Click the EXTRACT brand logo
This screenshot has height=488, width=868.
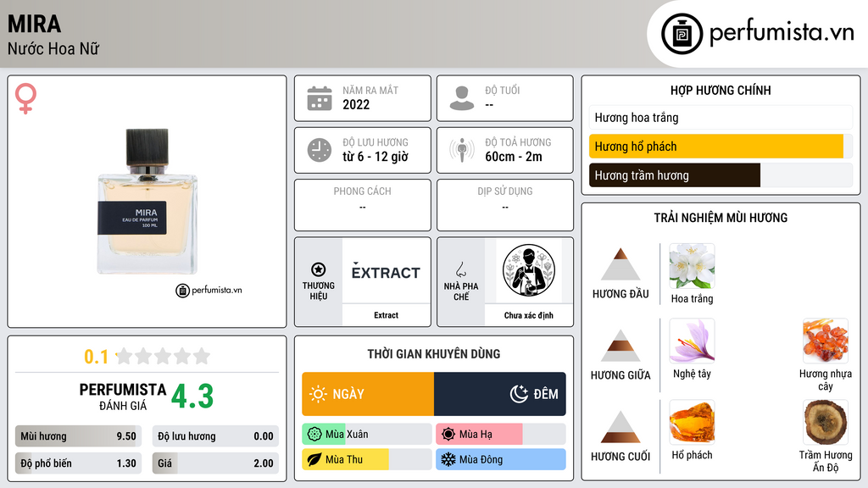(x=386, y=272)
